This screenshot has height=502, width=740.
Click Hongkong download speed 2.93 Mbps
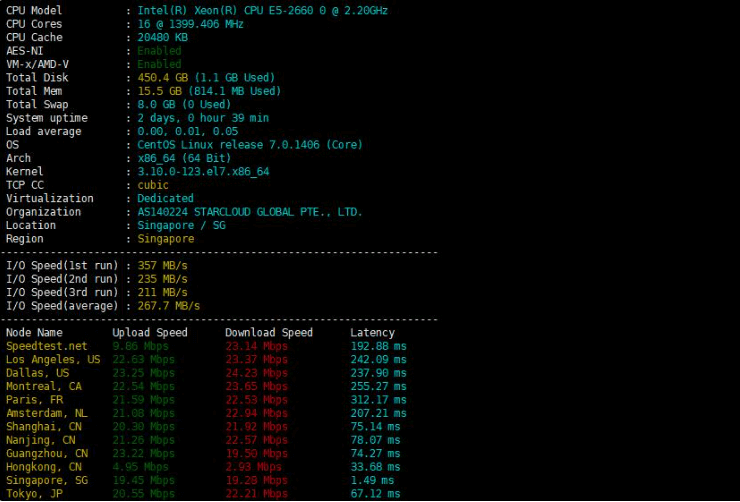click(x=253, y=467)
